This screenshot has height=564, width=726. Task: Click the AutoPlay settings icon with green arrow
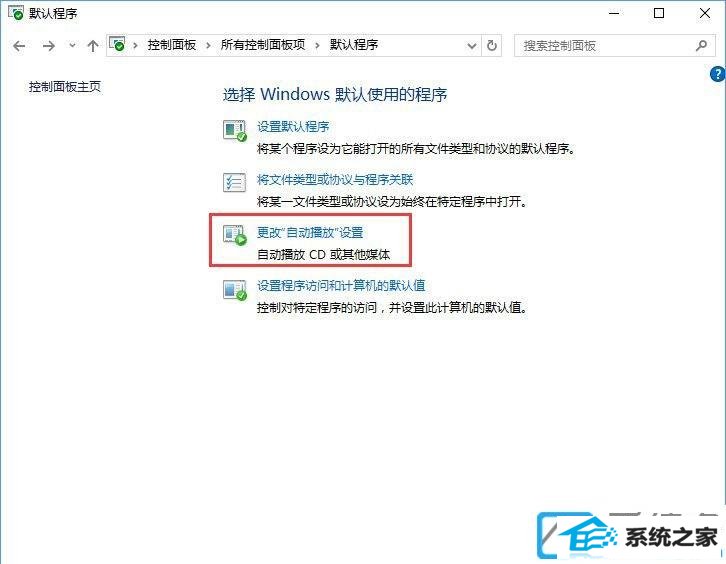tap(235, 235)
